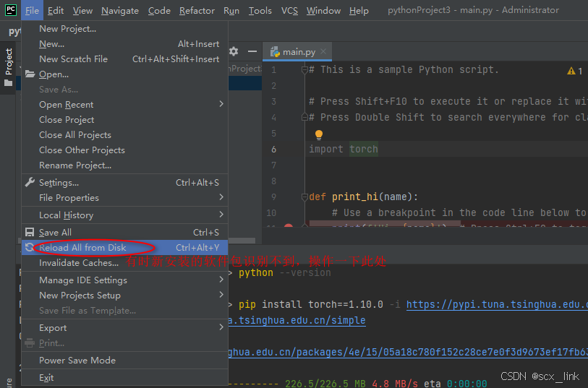Open the File menu
This screenshot has height=388, width=588.
[32, 11]
